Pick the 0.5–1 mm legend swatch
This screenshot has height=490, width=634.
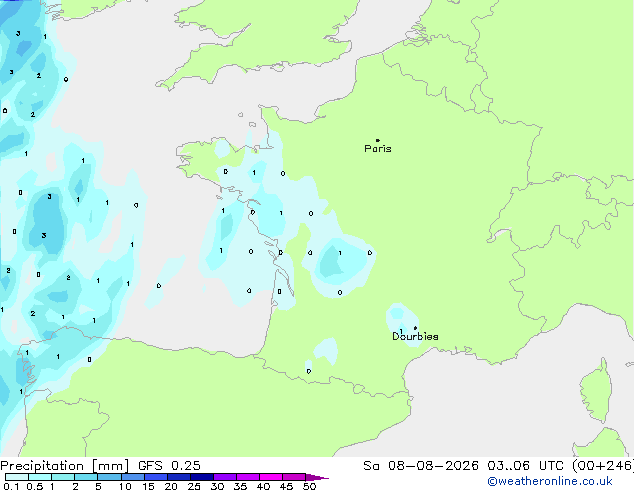point(40,477)
